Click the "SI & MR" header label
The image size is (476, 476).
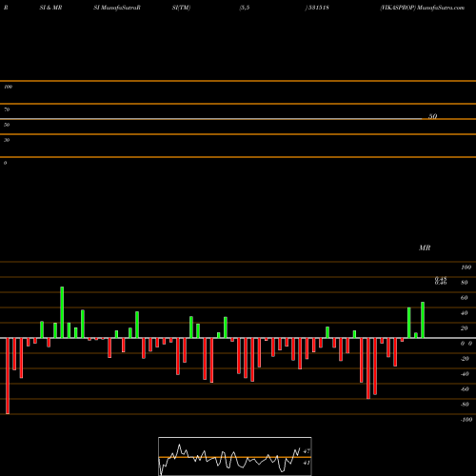point(50,8)
